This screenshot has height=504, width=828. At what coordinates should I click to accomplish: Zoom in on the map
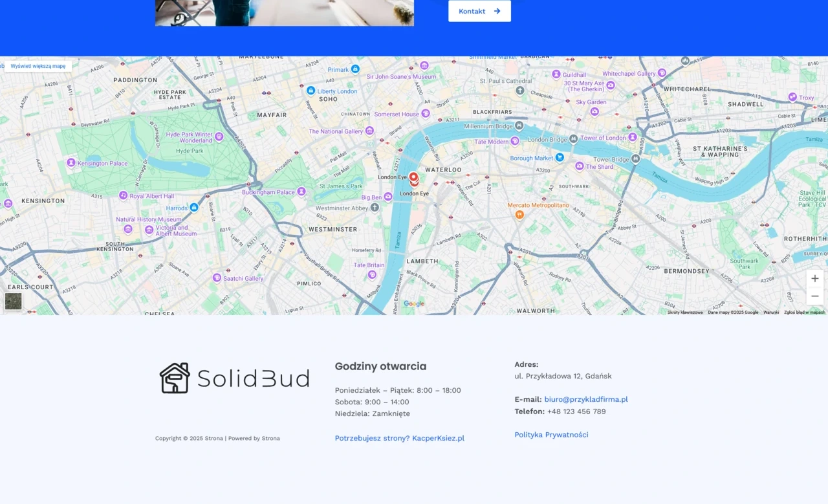(815, 279)
